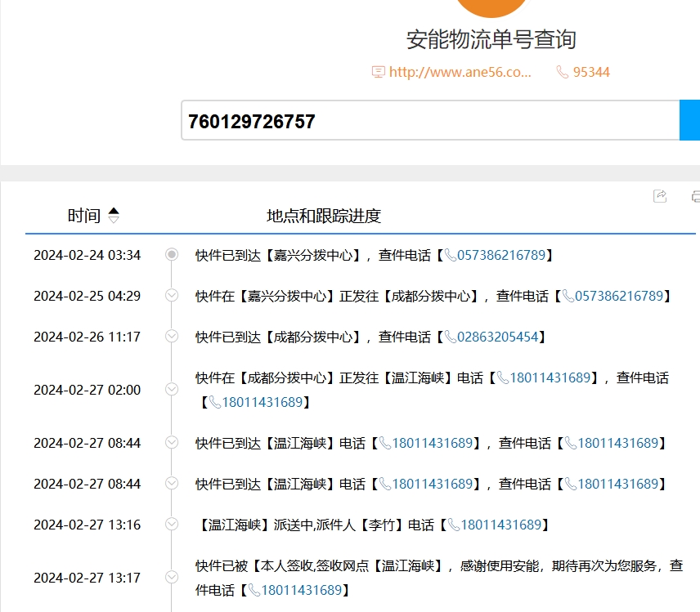
Task: Click phone number in 2024-02-25 04:29 row
Action: (619, 296)
